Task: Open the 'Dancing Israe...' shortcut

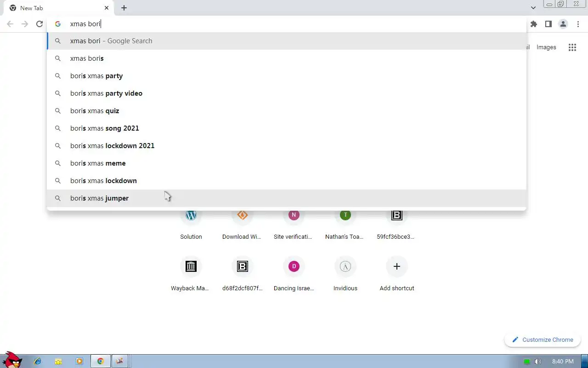Action: tap(294, 275)
